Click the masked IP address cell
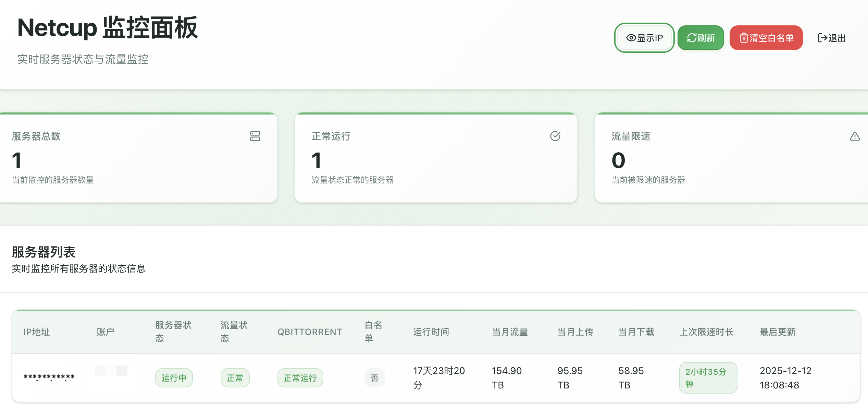 click(x=49, y=377)
